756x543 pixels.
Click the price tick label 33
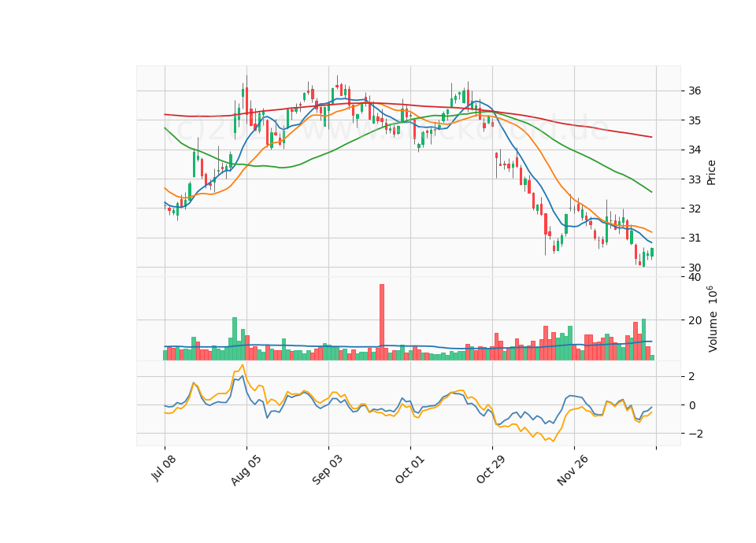click(695, 179)
